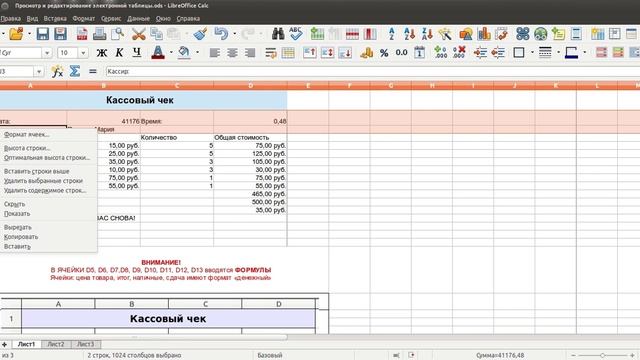Insert a hyperlink with the globe icon

tap(540, 33)
